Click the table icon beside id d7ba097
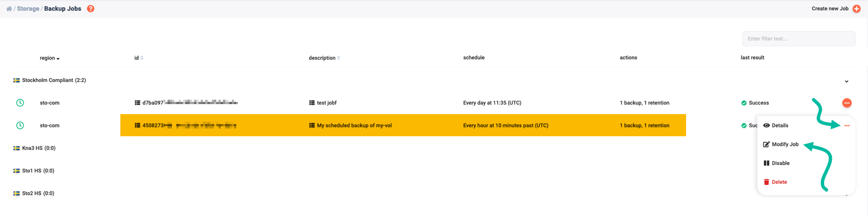 (138, 103)
